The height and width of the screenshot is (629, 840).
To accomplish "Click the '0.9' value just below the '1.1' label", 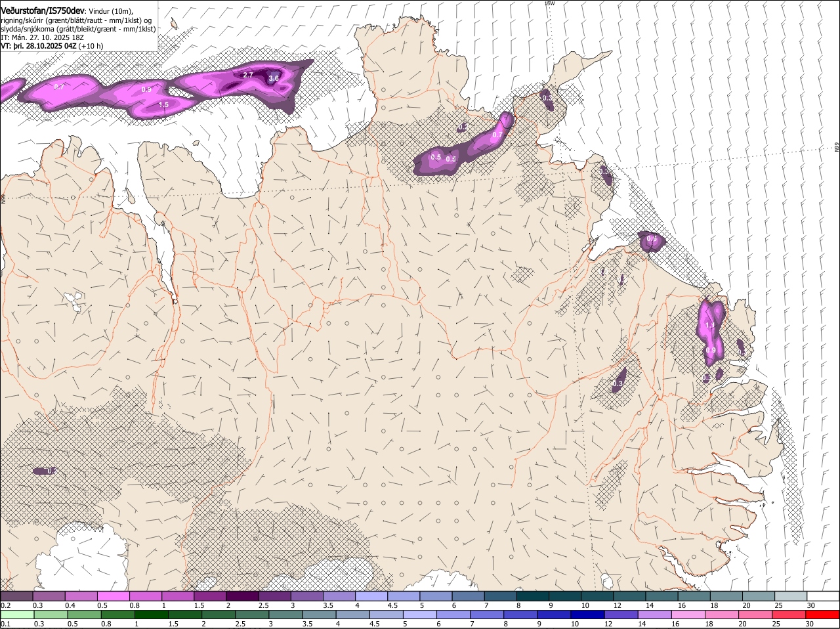I will [711, 351].
